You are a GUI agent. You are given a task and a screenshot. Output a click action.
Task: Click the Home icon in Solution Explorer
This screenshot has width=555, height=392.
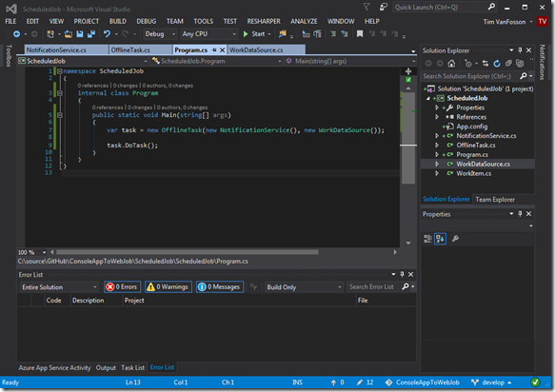(x=451, y=64)
